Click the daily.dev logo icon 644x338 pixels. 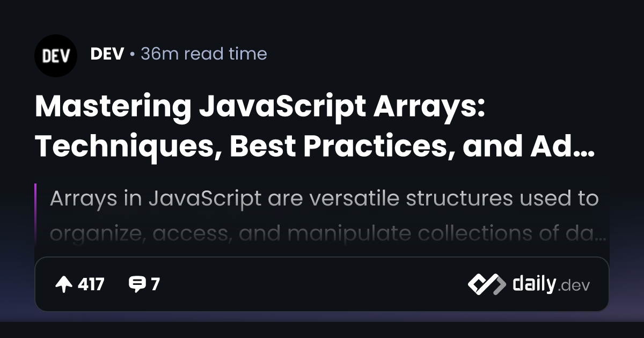[487, 284]
